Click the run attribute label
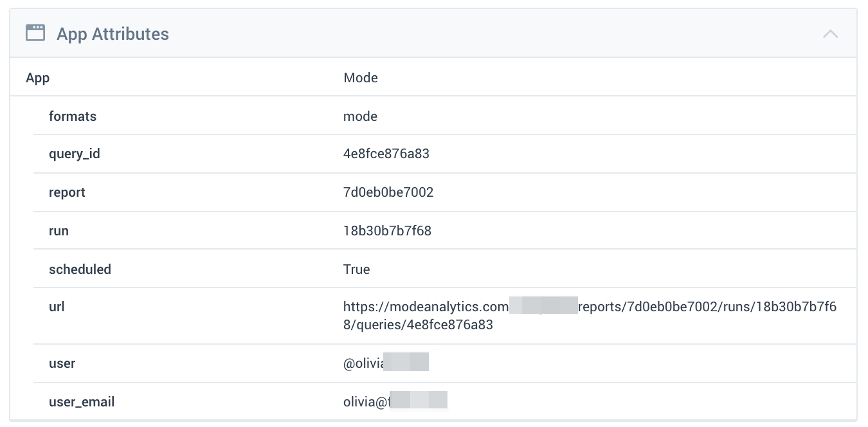The height and width of the screenshot is (427, 868). pos(59,230)
